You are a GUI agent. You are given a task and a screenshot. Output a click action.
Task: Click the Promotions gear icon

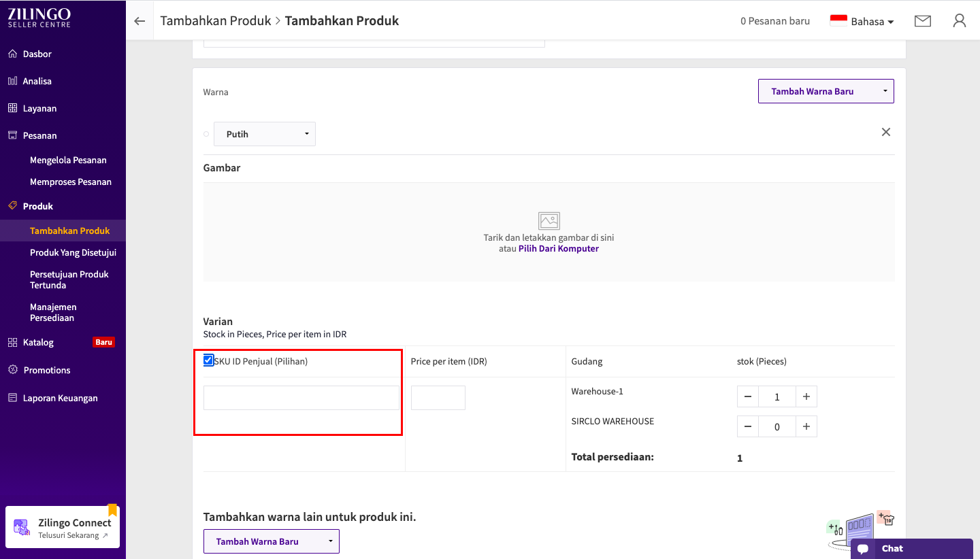[12, 370]
